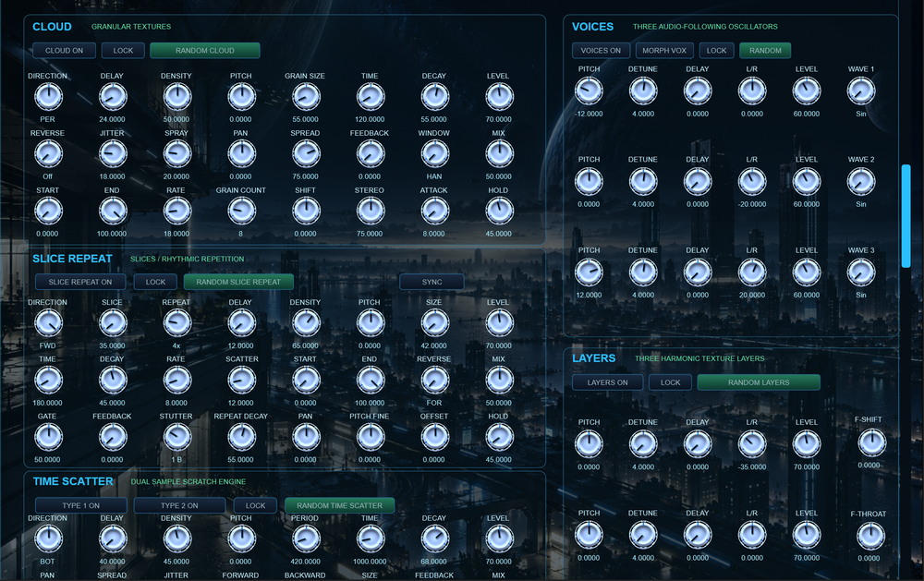Click the Time Scatter DECAY knob at 68.0000
Viewport: 924px width, 581px height.
(x=434, y=539)
